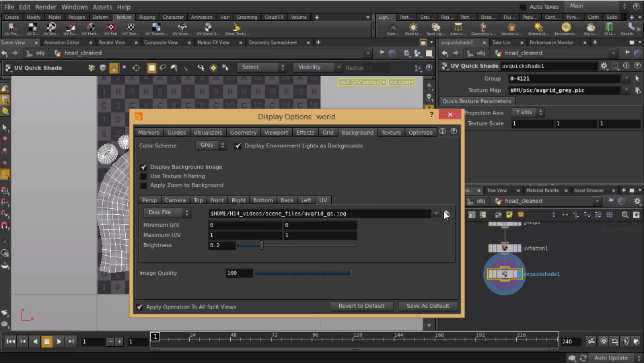Open the file chooser beside the disk file path

click(446, 213)
